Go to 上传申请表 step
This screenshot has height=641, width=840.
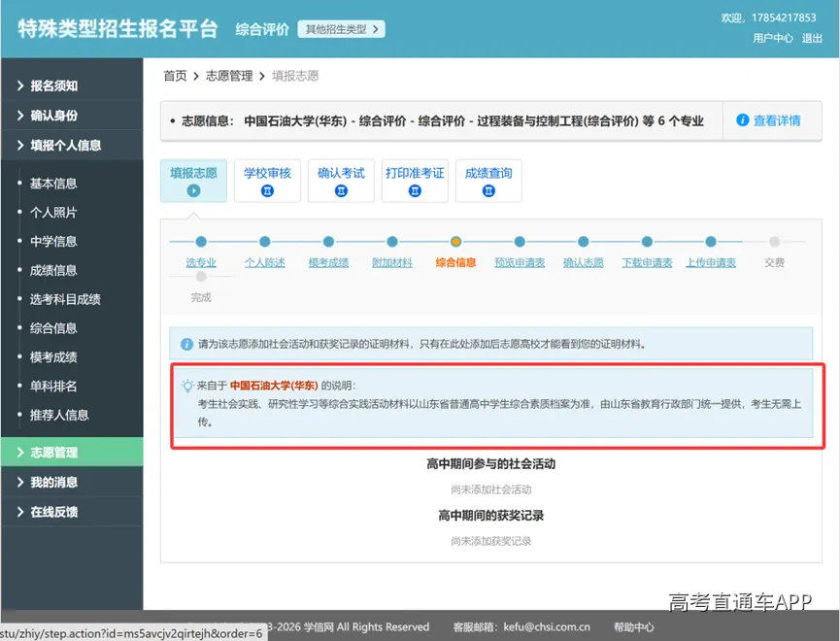(711, 262)
